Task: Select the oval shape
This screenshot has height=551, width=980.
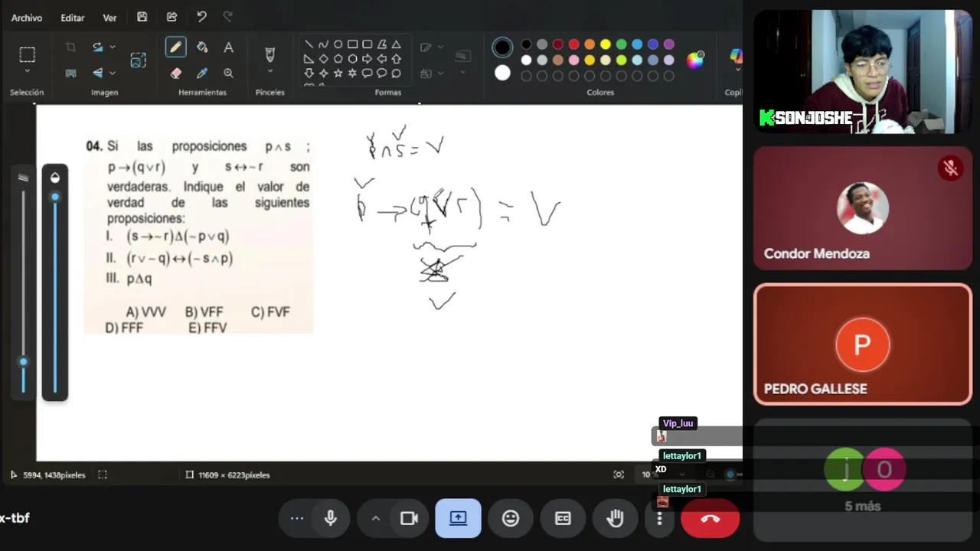Action: 338,44
